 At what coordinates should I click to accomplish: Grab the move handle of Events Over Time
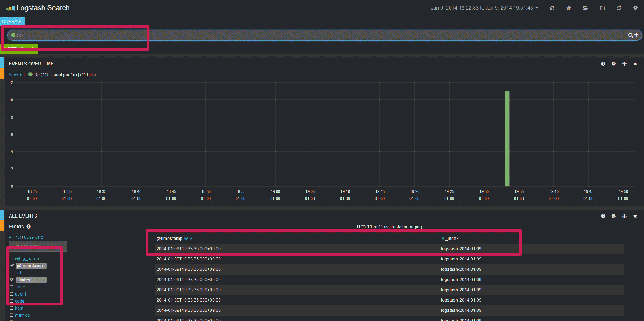[625, 64]
